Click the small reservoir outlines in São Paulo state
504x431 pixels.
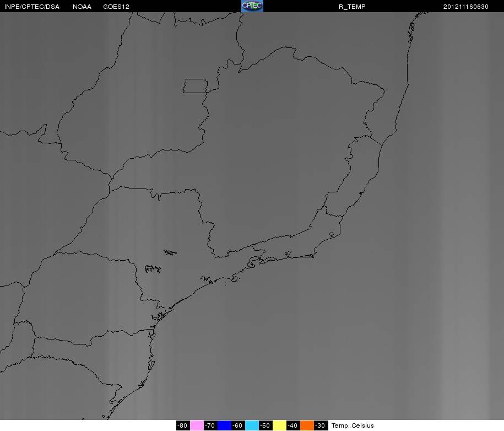point(153,269)
